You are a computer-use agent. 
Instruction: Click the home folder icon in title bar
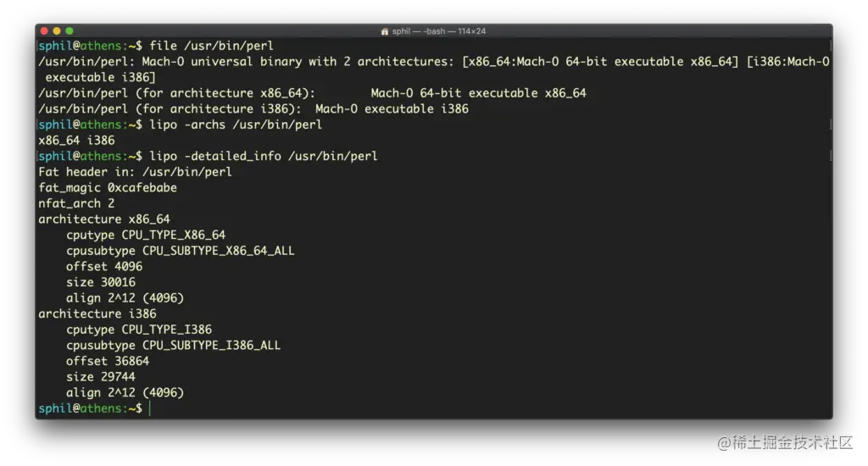(x=385, y=31)
